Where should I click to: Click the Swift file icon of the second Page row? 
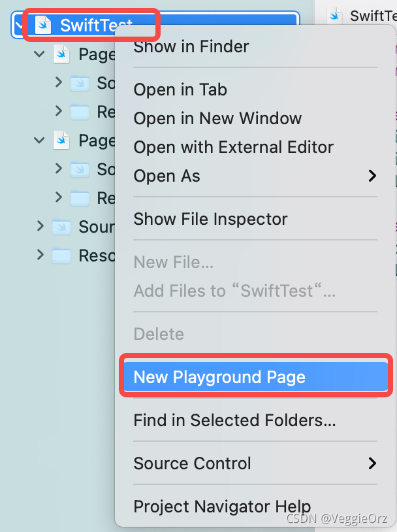coord(61,140)
